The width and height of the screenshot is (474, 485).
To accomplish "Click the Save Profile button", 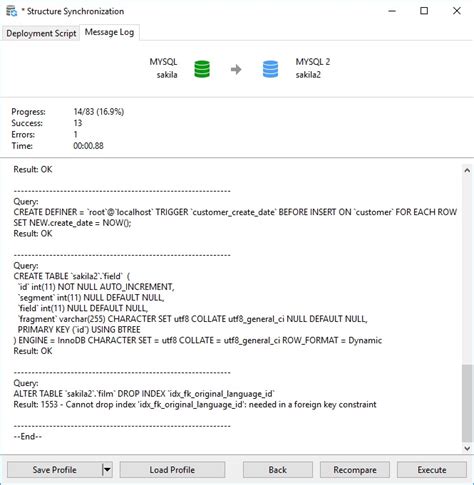I will (x=54, y=470).
